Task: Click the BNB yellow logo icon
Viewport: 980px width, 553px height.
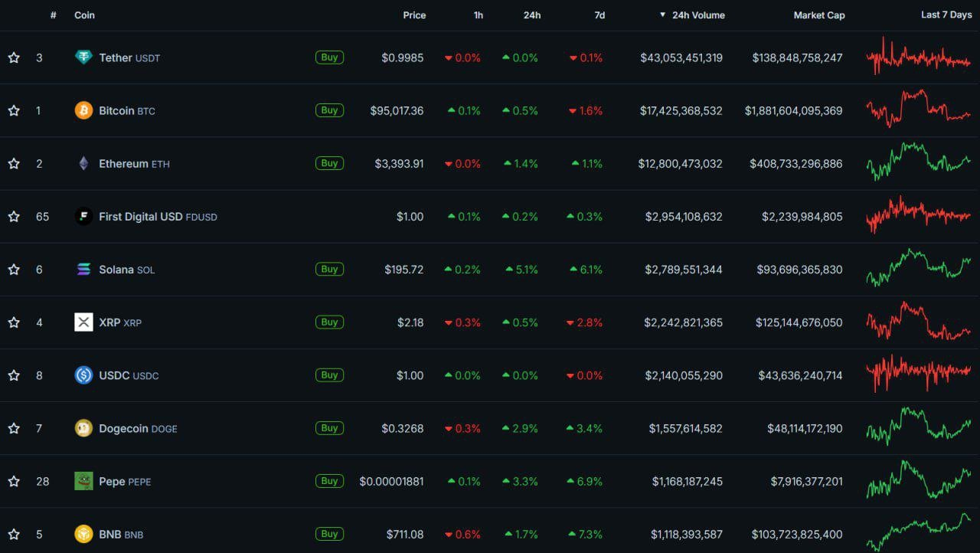Action: [83, 534]
